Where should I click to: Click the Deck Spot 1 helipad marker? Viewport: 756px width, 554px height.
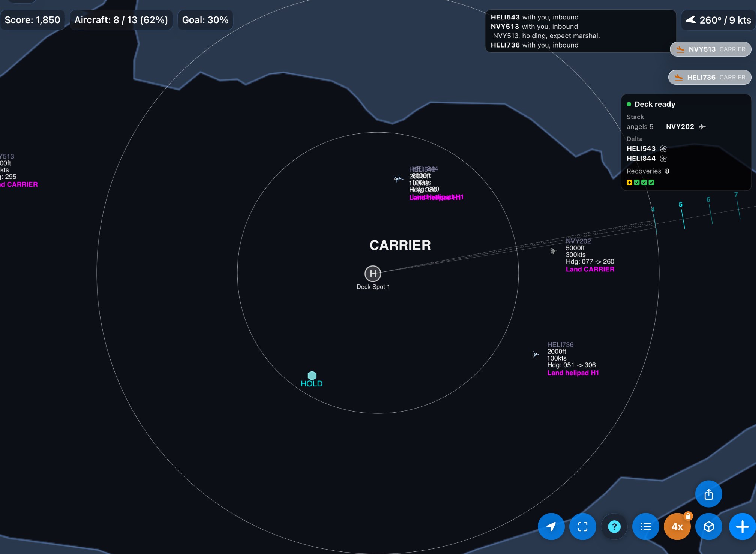373,274
